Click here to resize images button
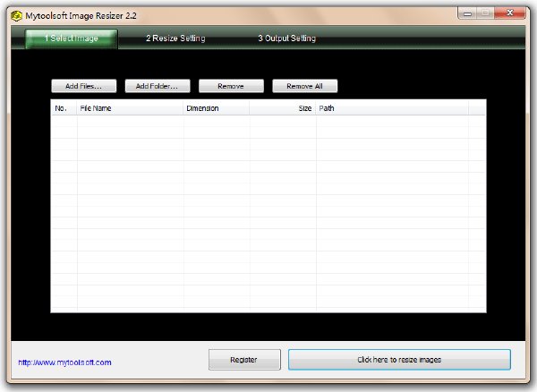Image resolution: width=537 pixels, height=392 pixels. pos(399,360)
